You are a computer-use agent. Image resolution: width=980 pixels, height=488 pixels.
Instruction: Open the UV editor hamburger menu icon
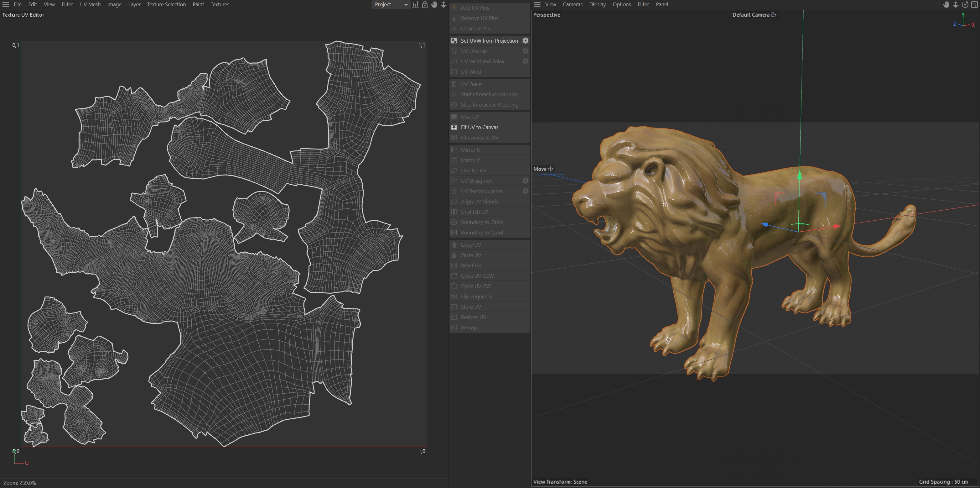(6, 5)
